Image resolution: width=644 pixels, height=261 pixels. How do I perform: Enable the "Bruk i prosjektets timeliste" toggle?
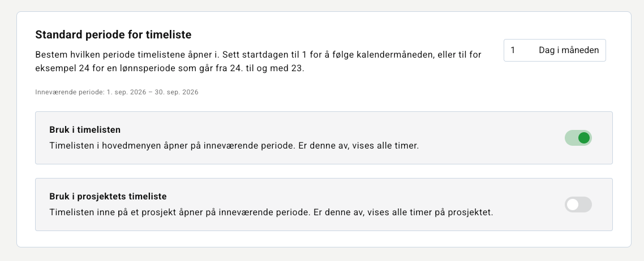[x=578, y=205]
